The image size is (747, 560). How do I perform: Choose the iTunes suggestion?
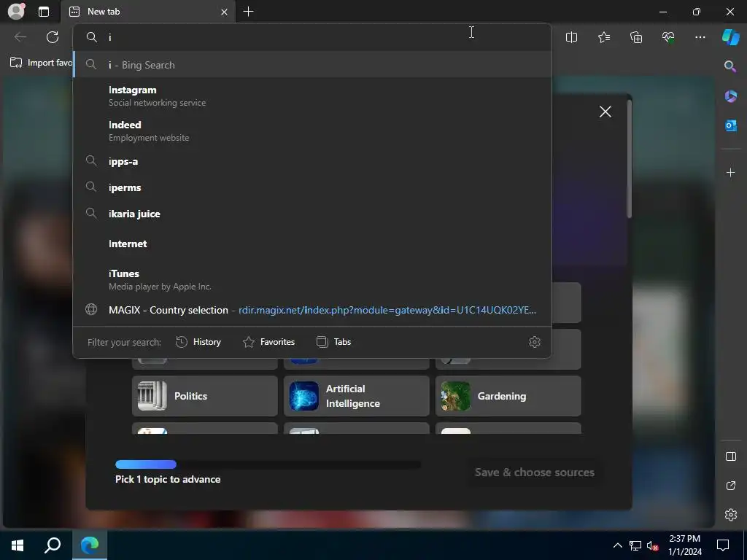coord(312,279)
